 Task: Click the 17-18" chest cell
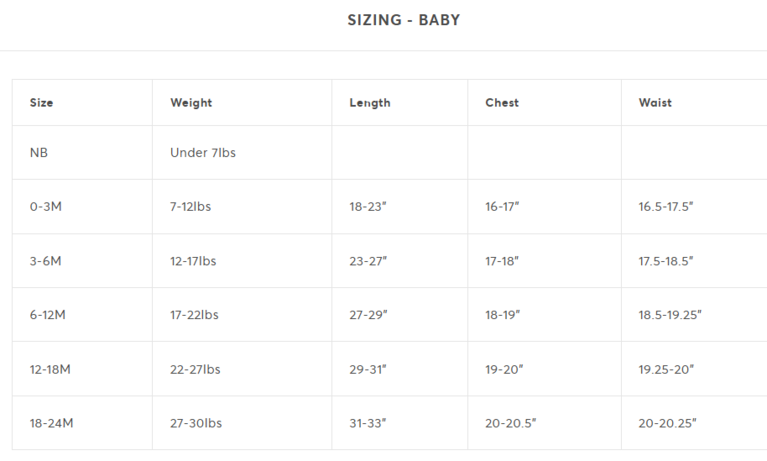(x=502, y=261)
